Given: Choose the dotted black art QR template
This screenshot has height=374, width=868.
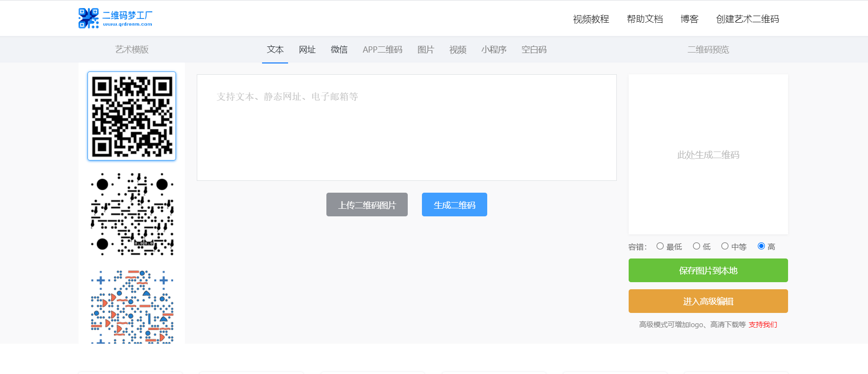Looking at the screenshot, I should point(132,214).
